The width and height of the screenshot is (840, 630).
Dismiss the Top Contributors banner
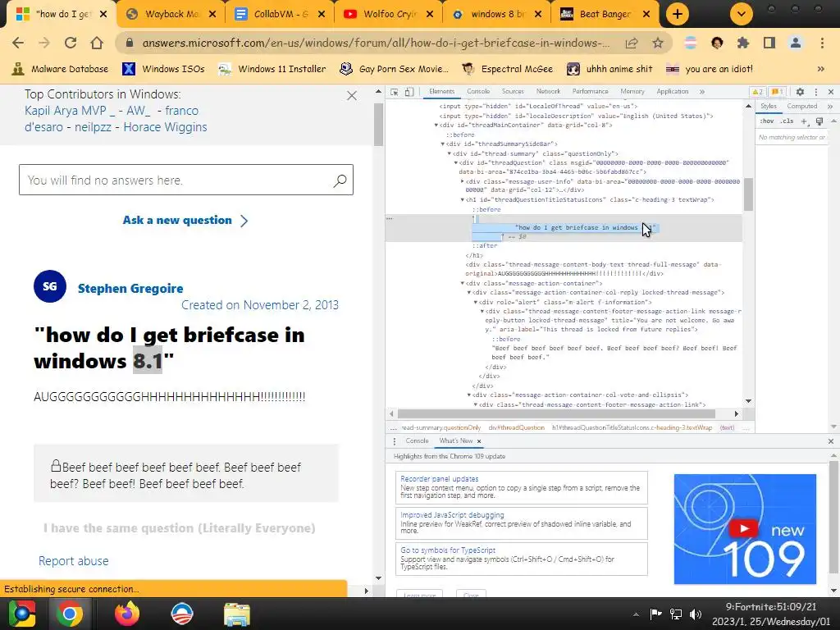[x=351, y=96]
